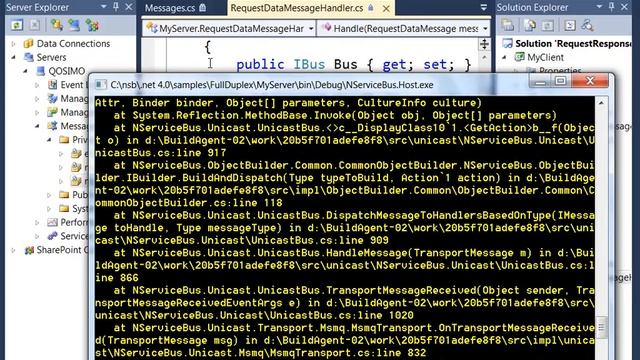Select the Servers tree item
Image resolution: width=640 pixels, height=360 pixels.
click(x=51, y=57)
